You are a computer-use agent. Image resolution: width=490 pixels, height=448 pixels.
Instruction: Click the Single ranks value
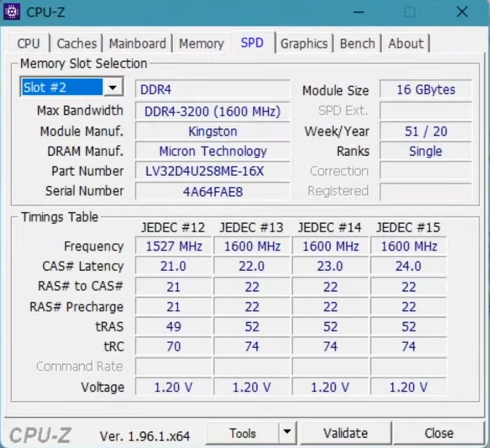[x=426, y=151]
